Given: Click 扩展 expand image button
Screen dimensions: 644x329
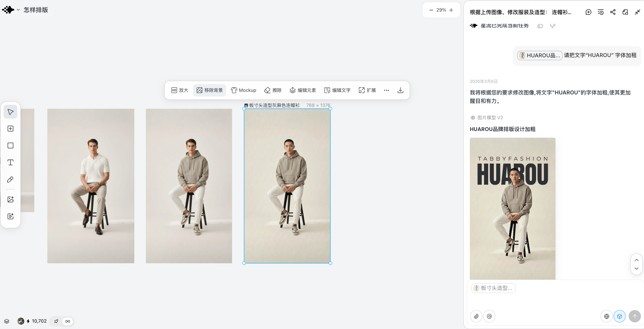Looking at the screenshot, I should click(x=367, y=90).
